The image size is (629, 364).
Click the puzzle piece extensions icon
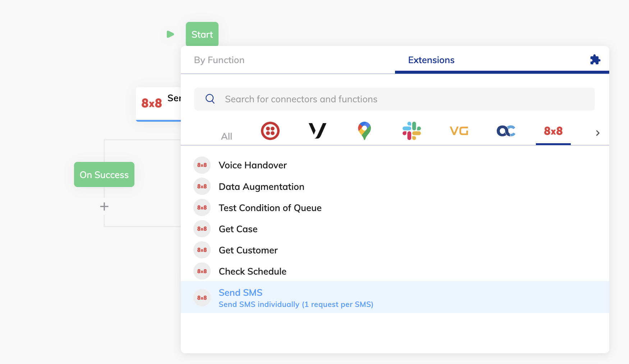595,60
